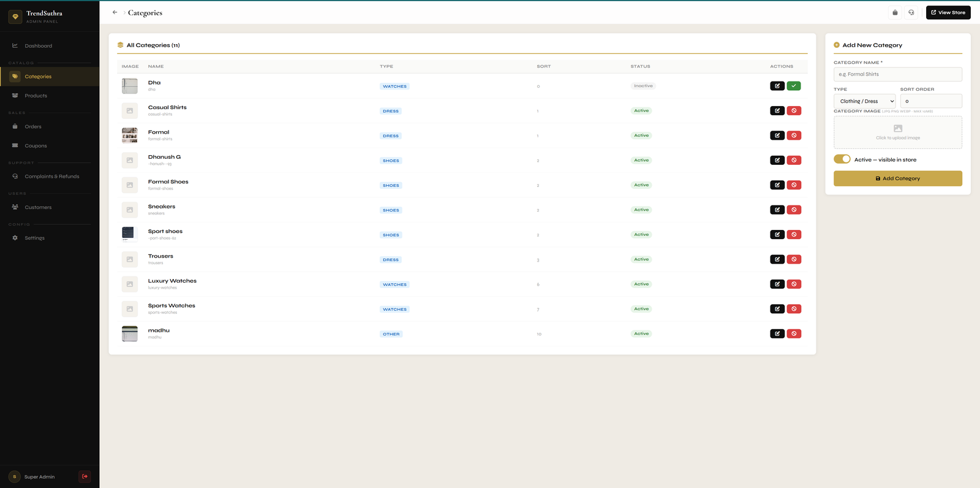Open the Dha category thumbnail image

pyautogui.click(x=130, y=86)
